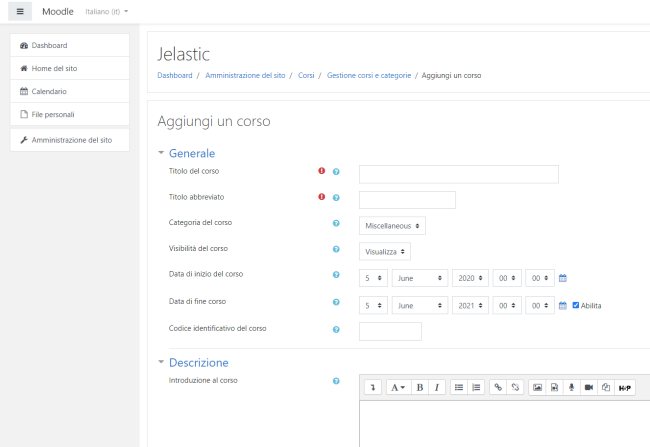Open help for Data di fine corso

[x=336, y=302]
